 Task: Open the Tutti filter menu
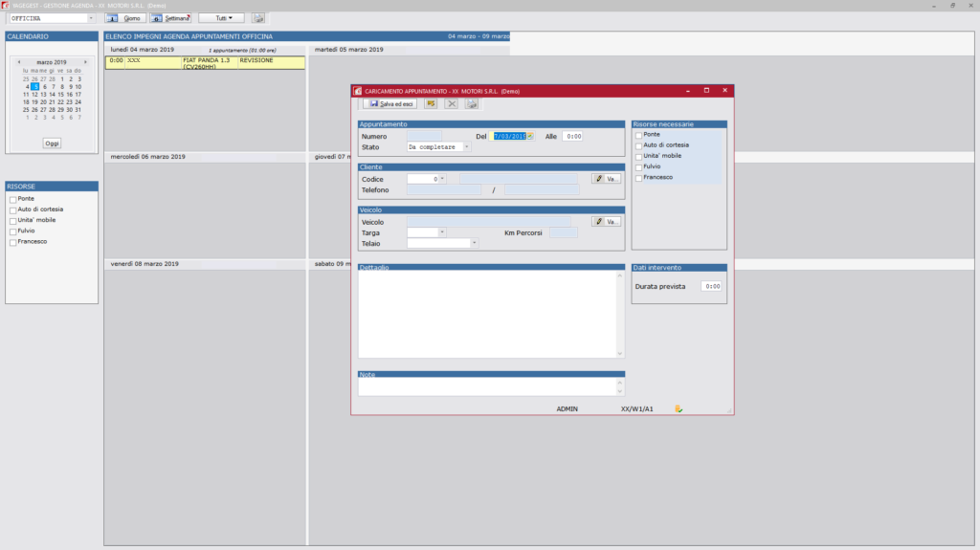coord(222,18)
